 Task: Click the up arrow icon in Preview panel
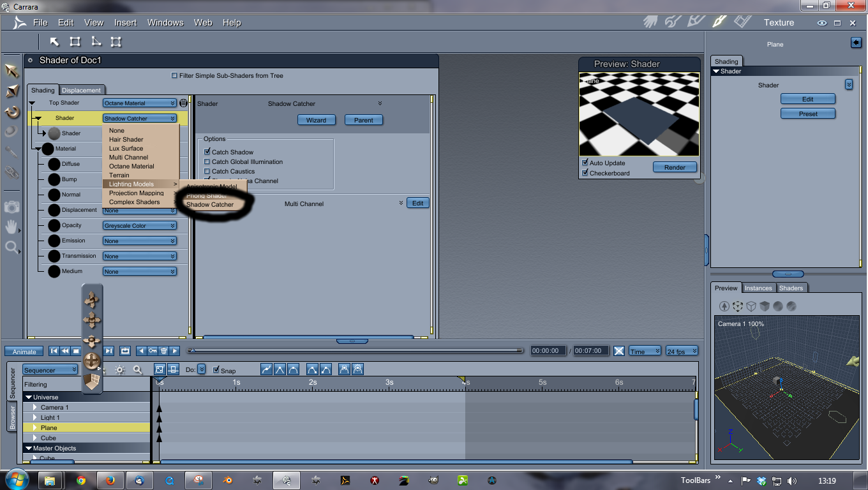click(724, 306)
